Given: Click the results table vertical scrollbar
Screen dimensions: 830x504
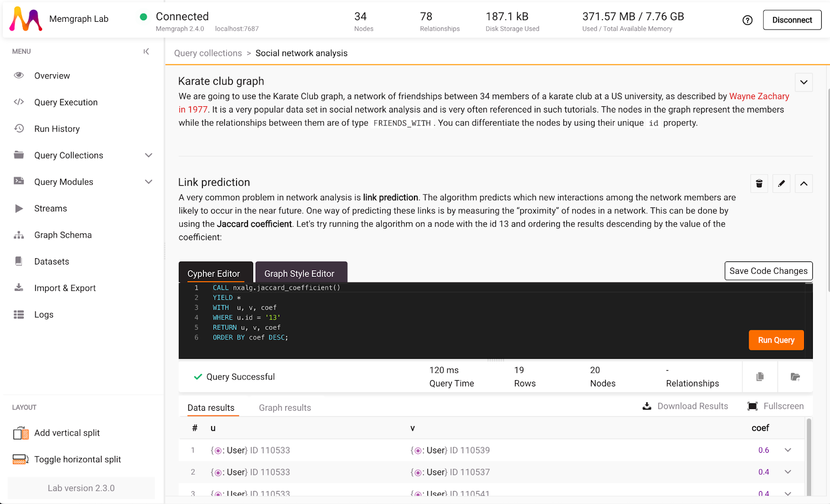Looking at the screenshot, I should [808, 456].
